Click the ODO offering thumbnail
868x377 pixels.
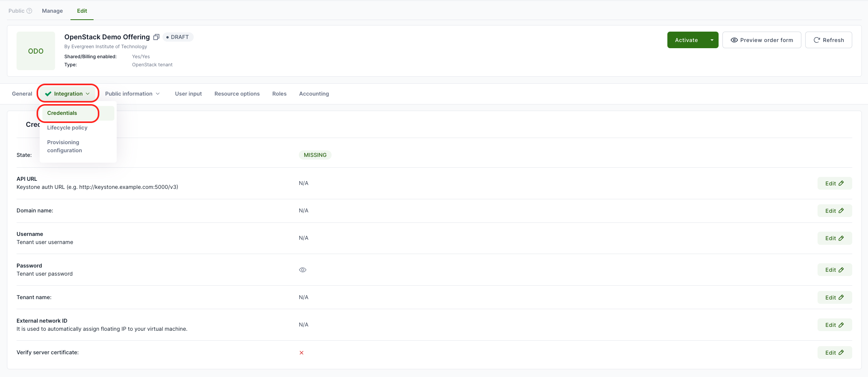[x=36, y=51]
